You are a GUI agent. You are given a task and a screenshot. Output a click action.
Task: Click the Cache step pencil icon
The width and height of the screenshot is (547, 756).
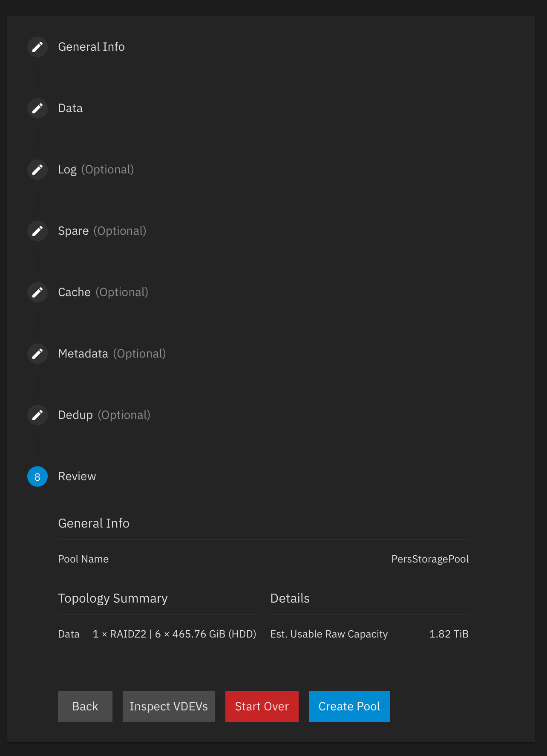click(37, 292)
